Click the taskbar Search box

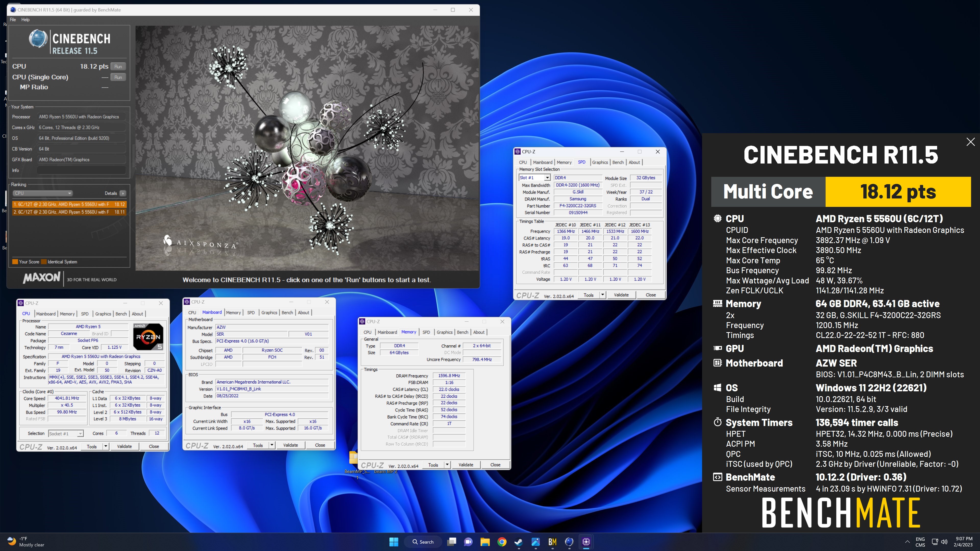click(423, 542)
